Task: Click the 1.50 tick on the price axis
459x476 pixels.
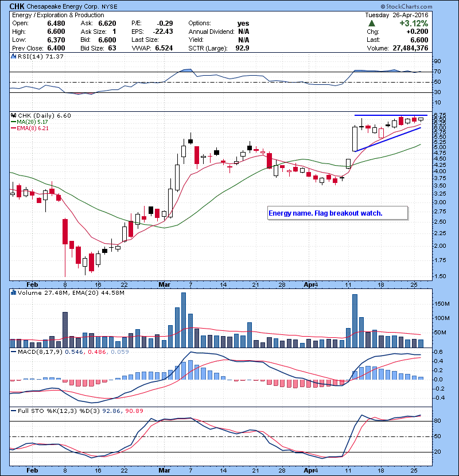Action: click(440, 276)
